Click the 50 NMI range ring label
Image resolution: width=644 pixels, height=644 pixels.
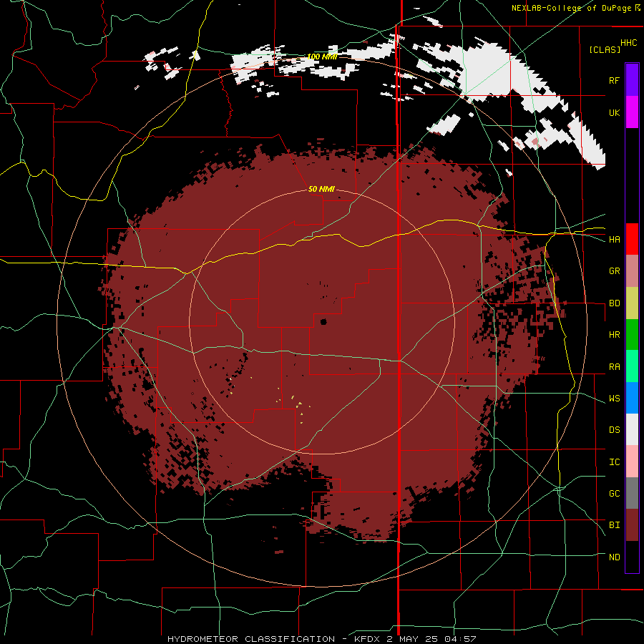click(x=321, y=190)
